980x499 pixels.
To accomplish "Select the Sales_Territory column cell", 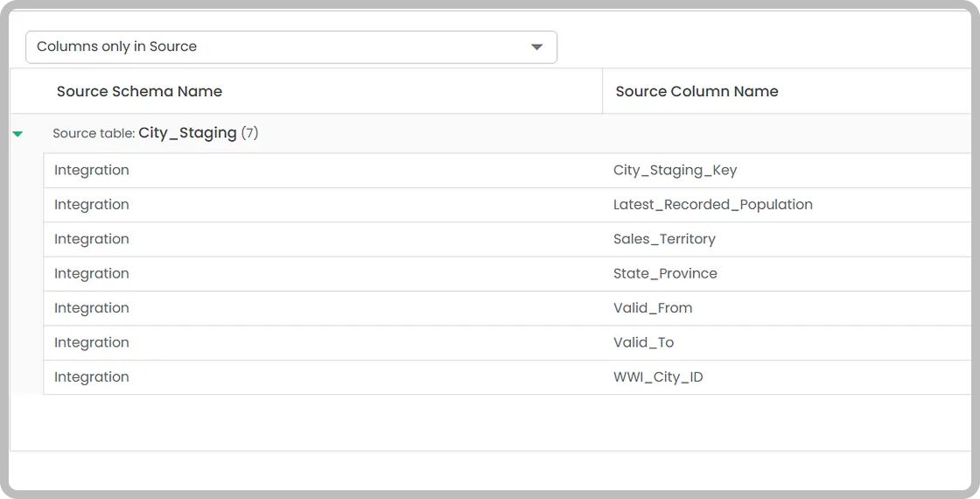I will [x=664, y=239].
